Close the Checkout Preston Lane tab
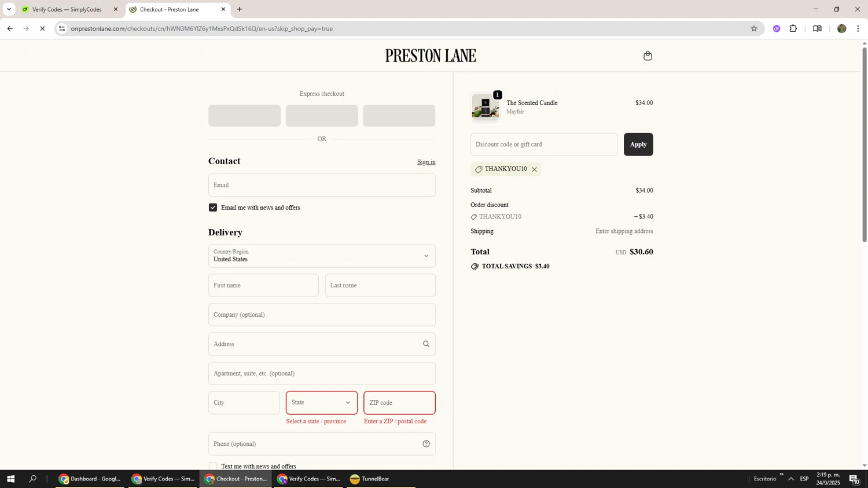Viewport: 868px width, 488px height. [223, 9]
